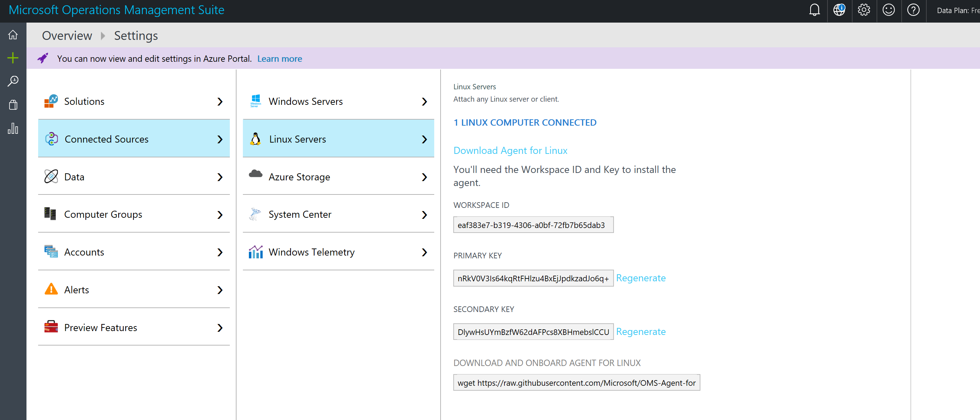Open the Computer Groups settings item
Image resolution: width=980 pixels, height=420 pixels.
tap(134, 214)
